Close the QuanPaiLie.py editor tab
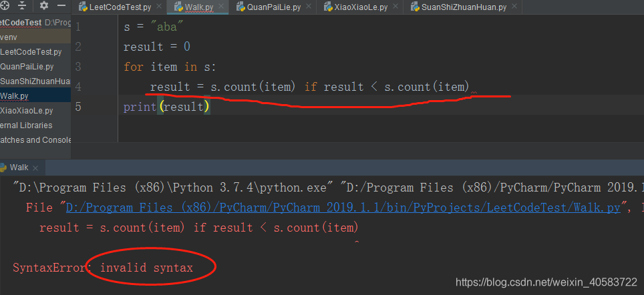This screenshot has height=295, width=644. click(309, 7)
